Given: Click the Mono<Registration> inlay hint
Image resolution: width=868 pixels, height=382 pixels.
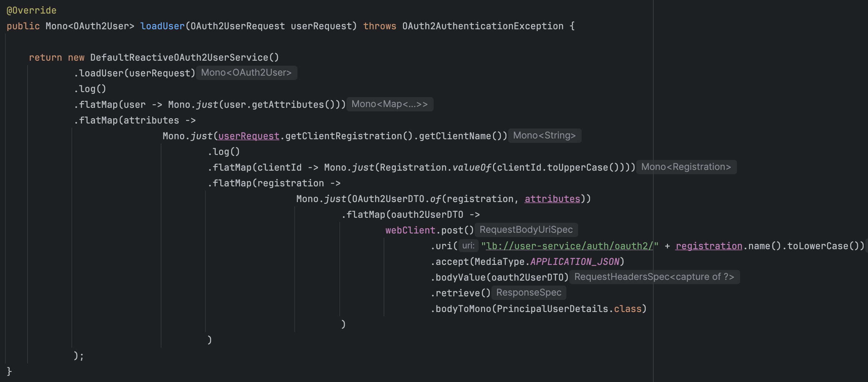Looking at the screenshot, I should tap(686, 167).
